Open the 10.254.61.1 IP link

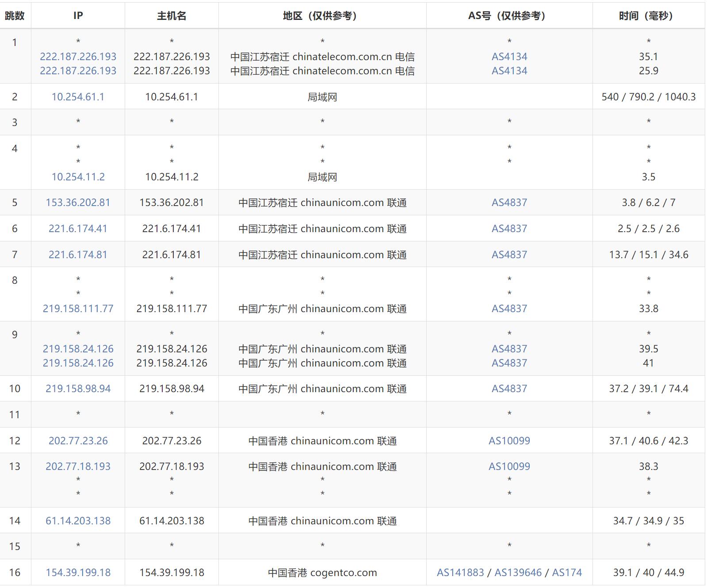point(78,97)
